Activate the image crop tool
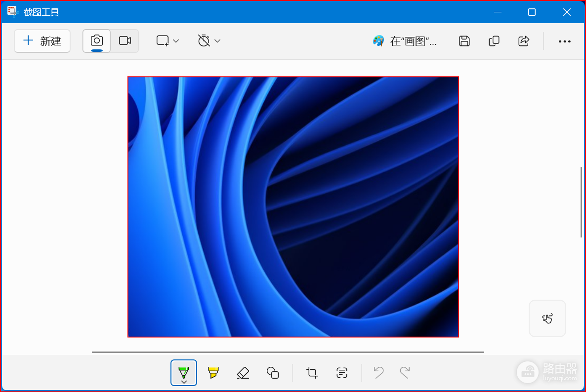The image size is (586, 392). pyautogui.click(x=312, y=373)
